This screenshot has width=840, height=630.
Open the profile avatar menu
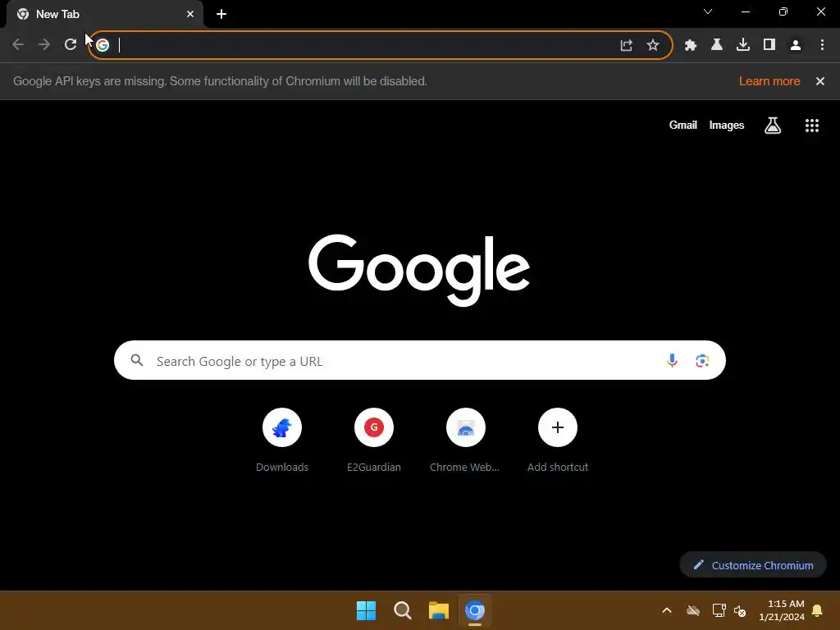(796, 45)
